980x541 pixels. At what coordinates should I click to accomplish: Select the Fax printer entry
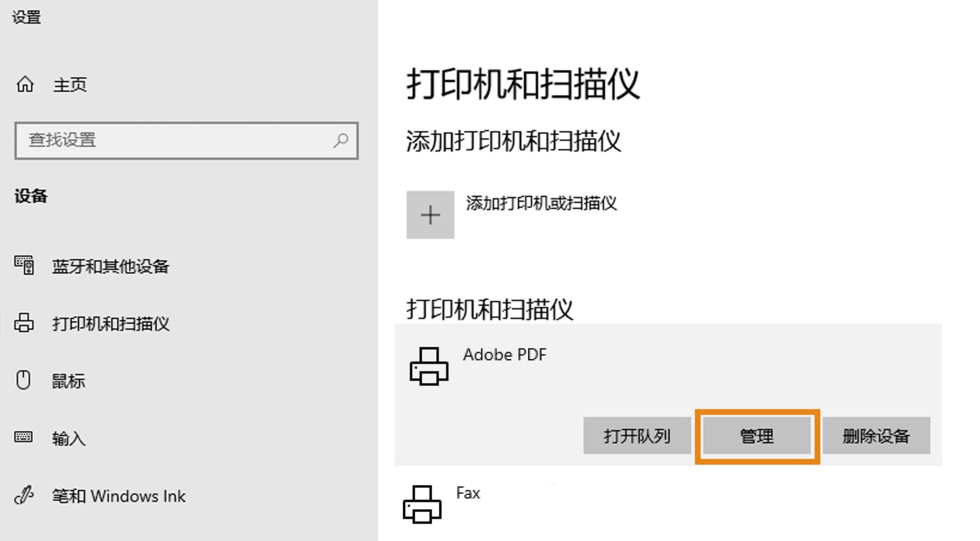[467, 493]
